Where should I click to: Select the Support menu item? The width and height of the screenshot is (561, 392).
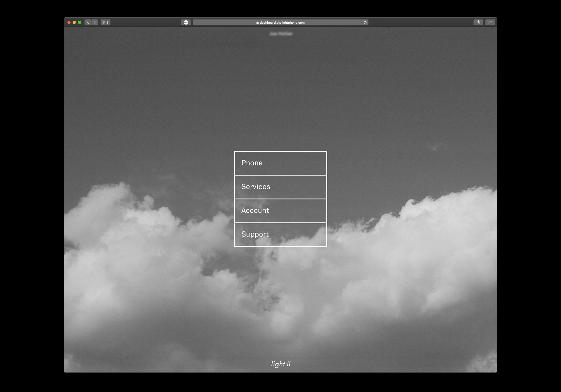tap(280, 234)
